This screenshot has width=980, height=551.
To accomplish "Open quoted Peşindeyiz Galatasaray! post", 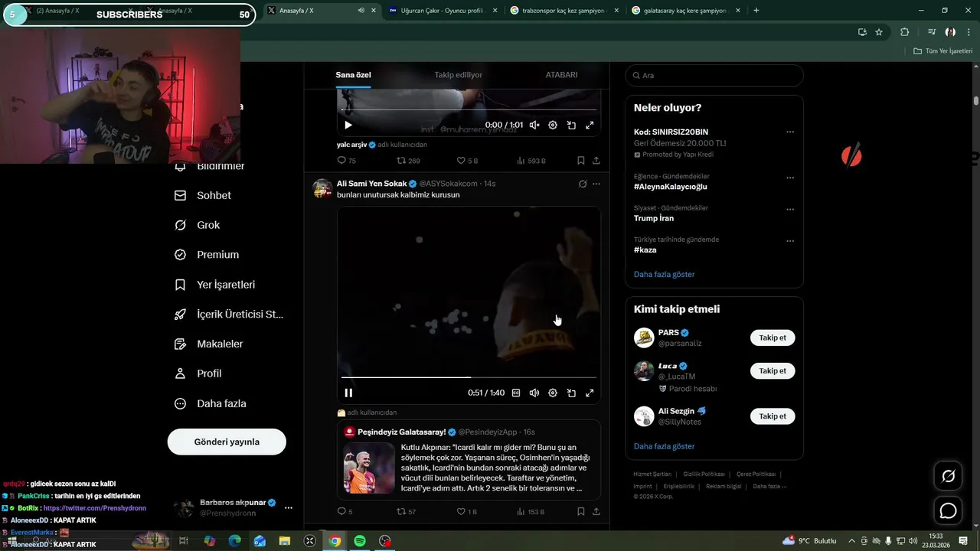I will 469,459.
